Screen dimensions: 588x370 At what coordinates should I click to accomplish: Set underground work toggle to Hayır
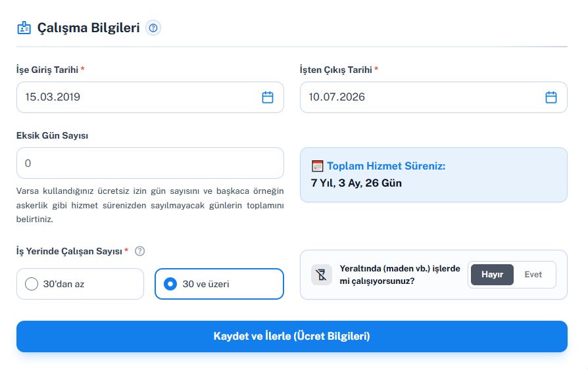click(492, 275)
